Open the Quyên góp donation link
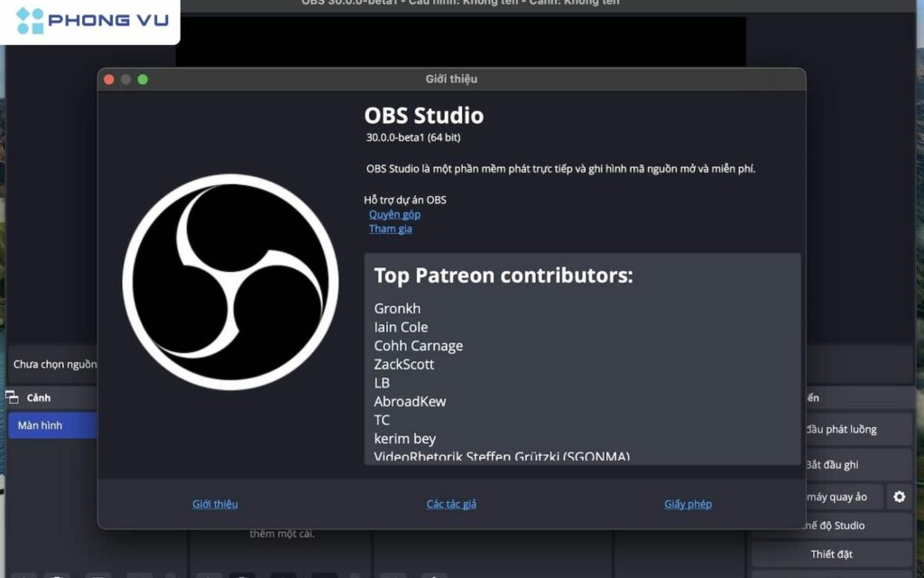This screenshot has width=924, height=578. pos(393,214)
